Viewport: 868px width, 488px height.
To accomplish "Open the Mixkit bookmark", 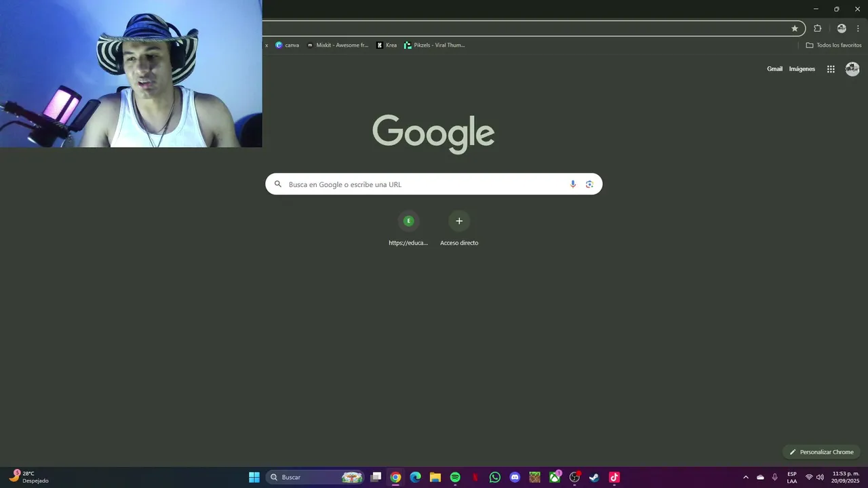I will 337,45.
